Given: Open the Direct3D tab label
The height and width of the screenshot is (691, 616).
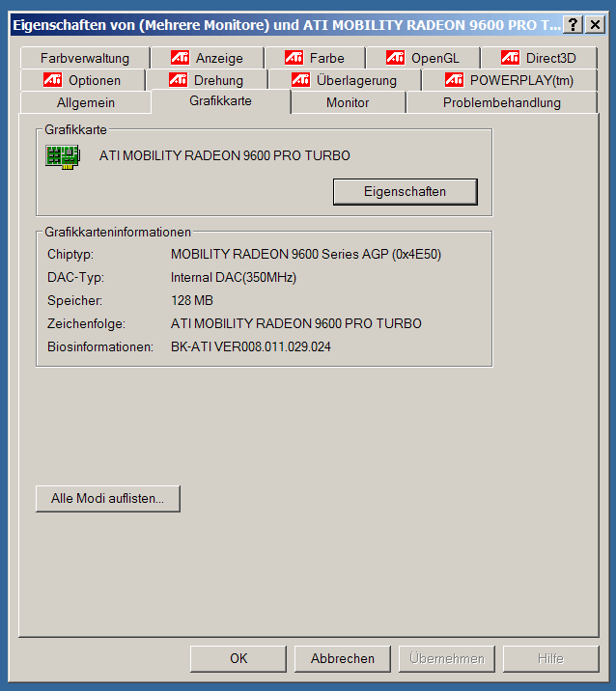Looking at the screenshot, I should pos(550,58).
